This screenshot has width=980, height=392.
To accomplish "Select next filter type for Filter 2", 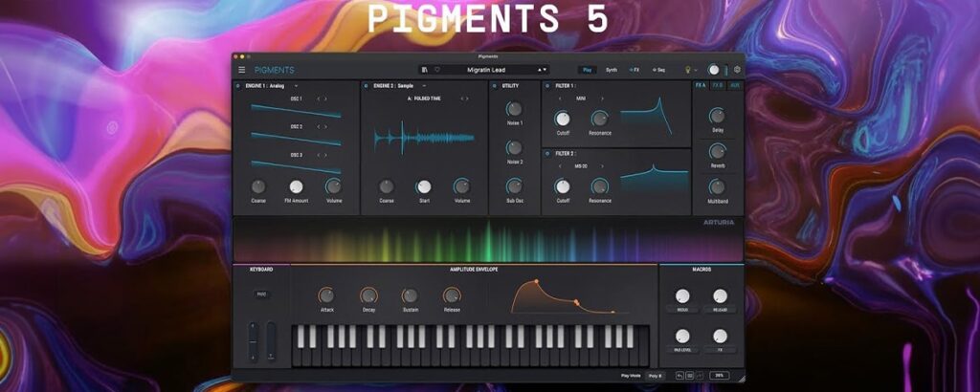I will pyautogui.click(x=602, y=166).
